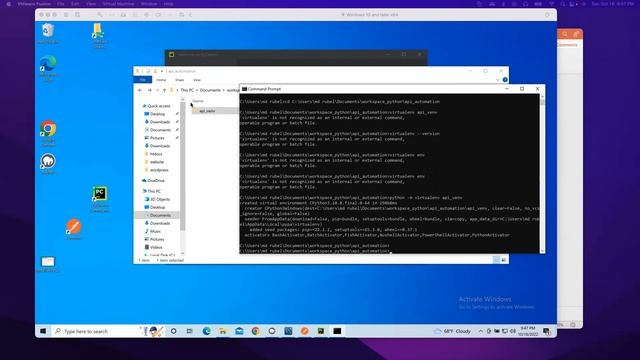Go up one folder level in File Explorer
Image resolution: width=640 pixels, height=360 pixels.
164,90
